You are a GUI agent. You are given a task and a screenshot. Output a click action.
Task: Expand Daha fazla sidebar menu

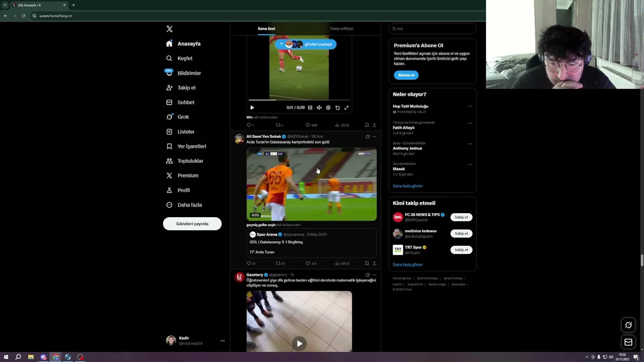point(184,205)
